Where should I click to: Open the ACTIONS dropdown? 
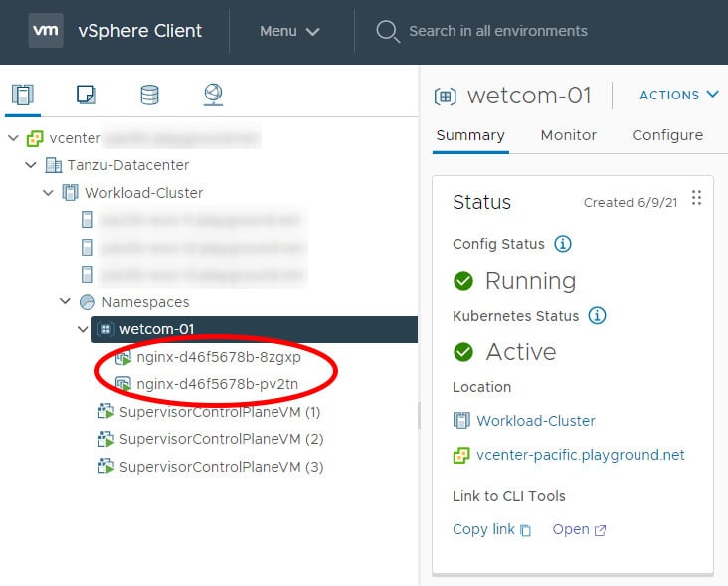679,95
